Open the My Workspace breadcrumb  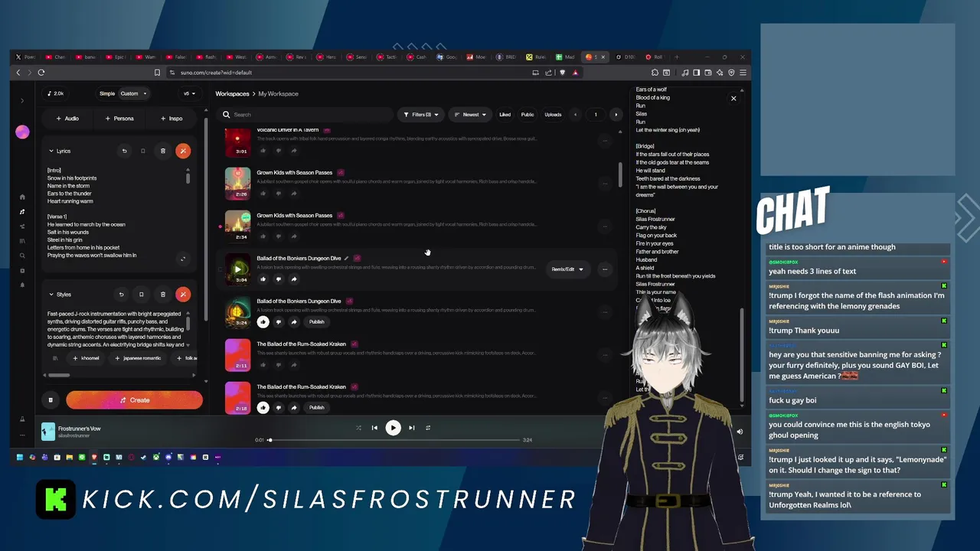point(278,93)
